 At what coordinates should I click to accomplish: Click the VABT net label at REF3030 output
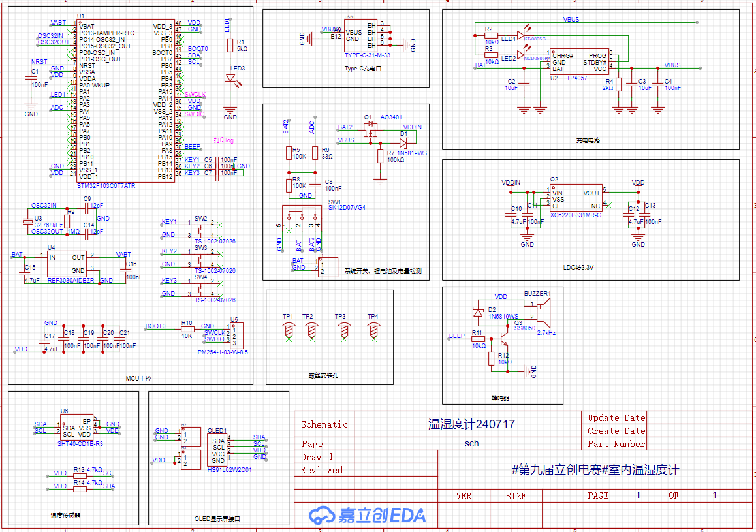pyautogui.click(x=123, y=254)
